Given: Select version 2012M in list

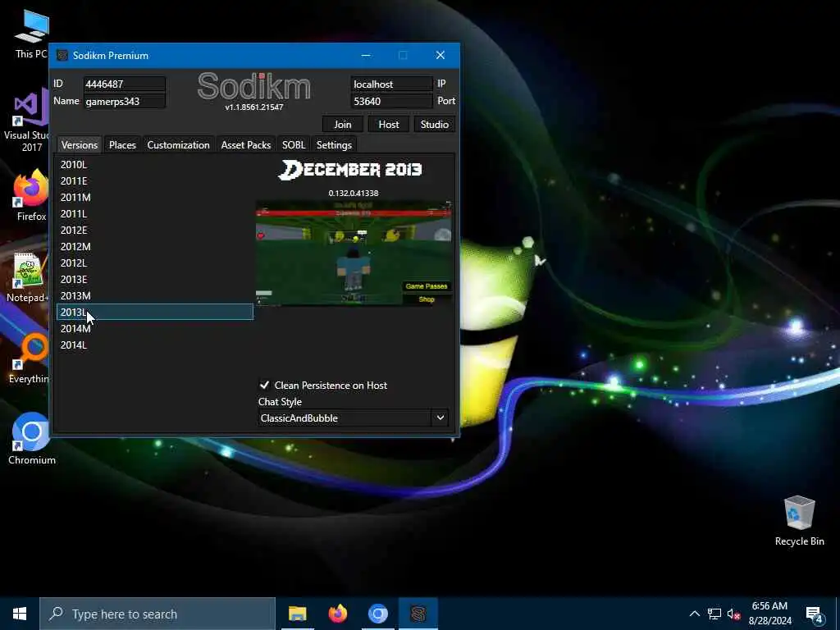Looking at the screenshot, I should coord(155,246).
